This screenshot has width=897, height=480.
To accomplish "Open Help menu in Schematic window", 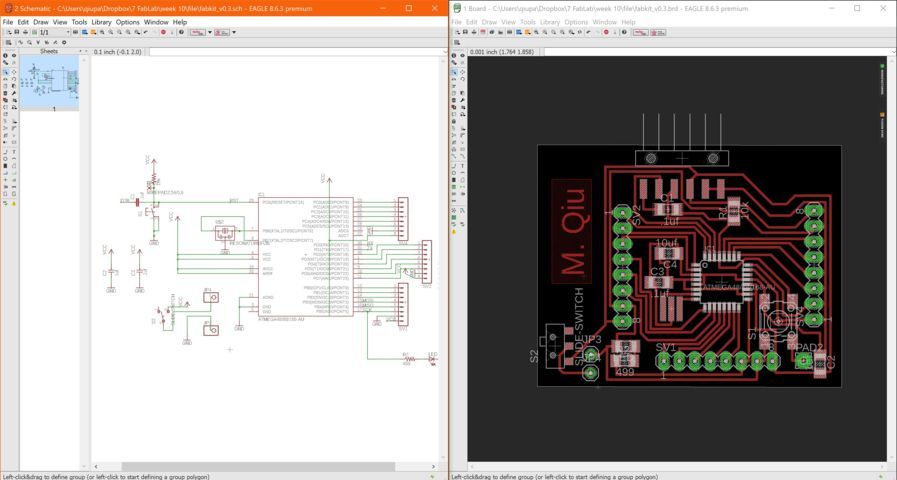I will tap(180, 22).
